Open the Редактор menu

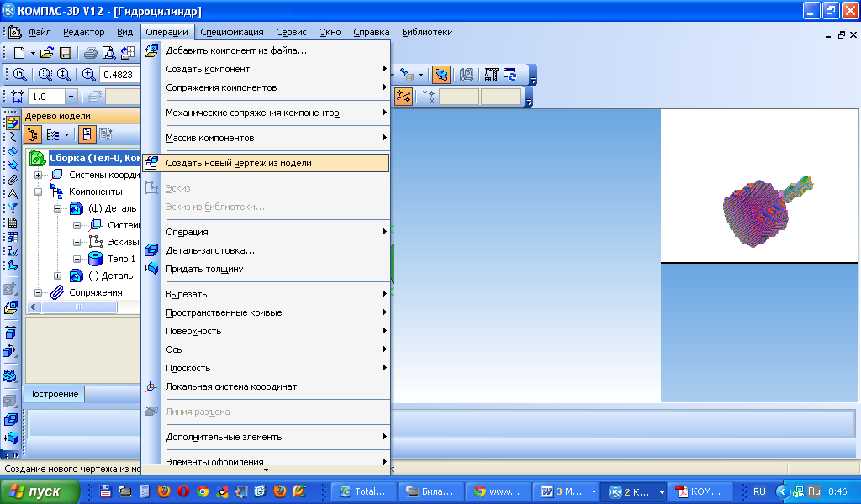pos(83,32)
